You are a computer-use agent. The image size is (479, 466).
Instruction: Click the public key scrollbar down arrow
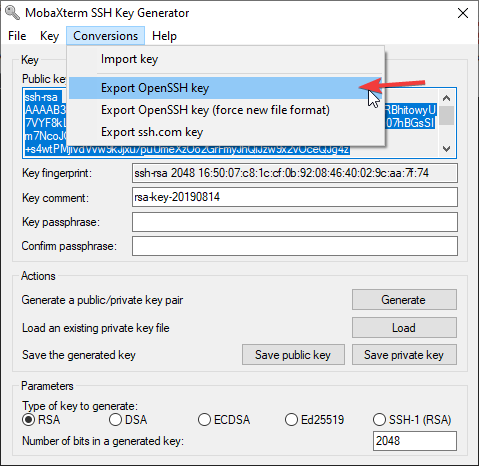(446, 148)
